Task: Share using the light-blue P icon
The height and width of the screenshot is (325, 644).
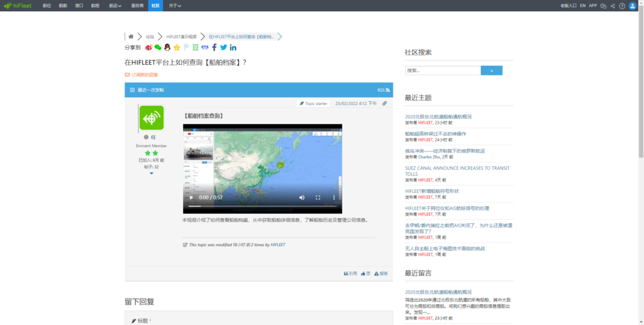Action: coord(186,47)
